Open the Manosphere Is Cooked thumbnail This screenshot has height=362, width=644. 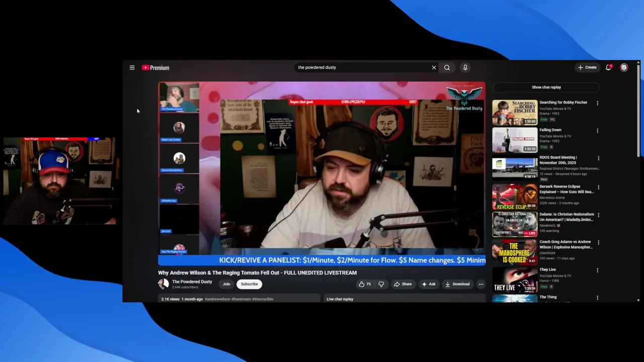515,252
